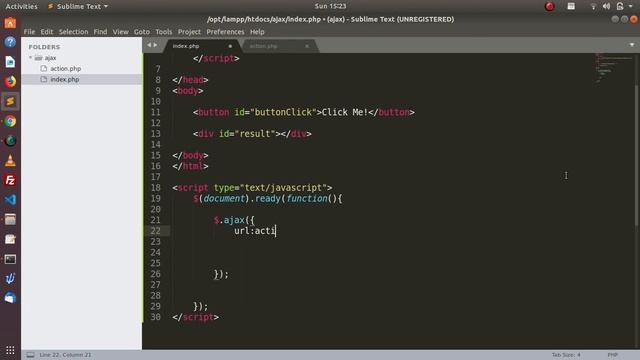Open the Help menu
Screen dimensions: 640x360
coord(257,32)
